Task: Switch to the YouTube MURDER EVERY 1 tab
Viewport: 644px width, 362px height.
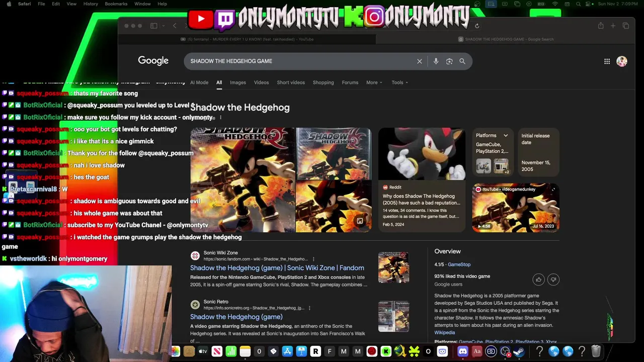Action: [247, 39]
